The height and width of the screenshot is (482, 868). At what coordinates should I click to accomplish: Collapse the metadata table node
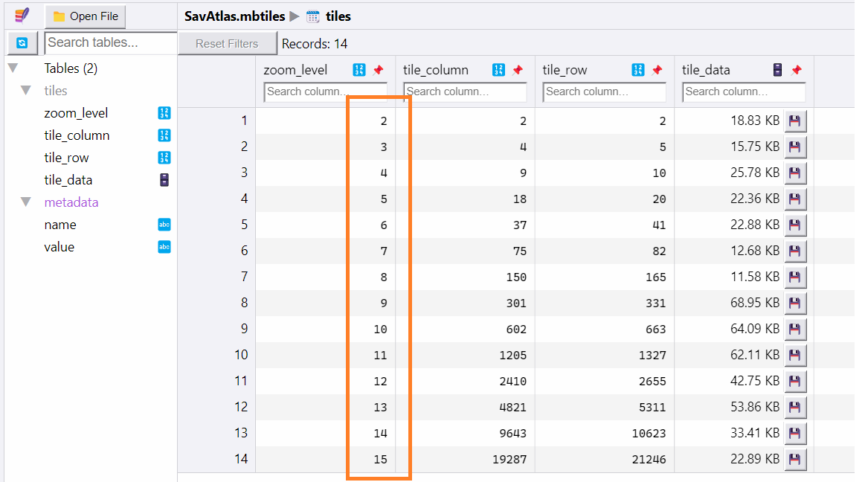coord(26,202)
